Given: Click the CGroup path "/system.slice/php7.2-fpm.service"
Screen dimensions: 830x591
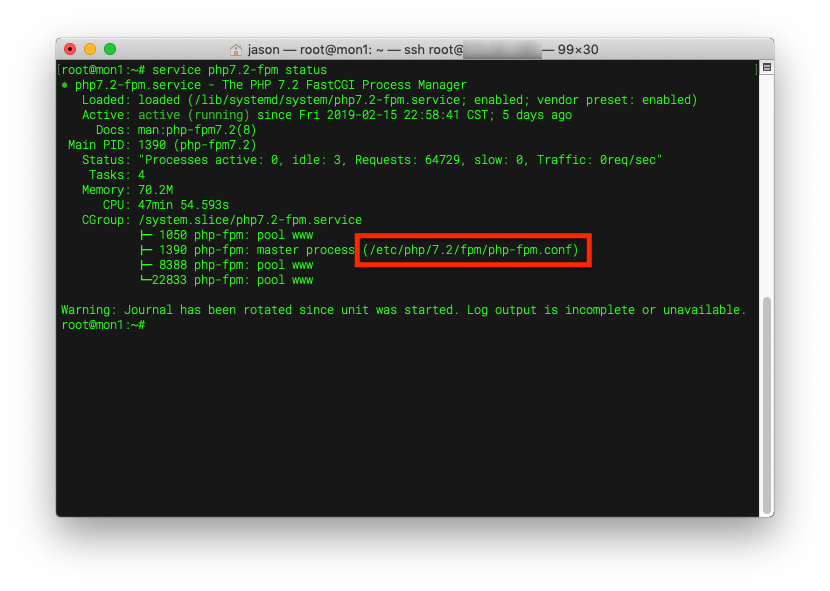Looking at the screenshot, I should pyautogui.click(x=250, y=220).
